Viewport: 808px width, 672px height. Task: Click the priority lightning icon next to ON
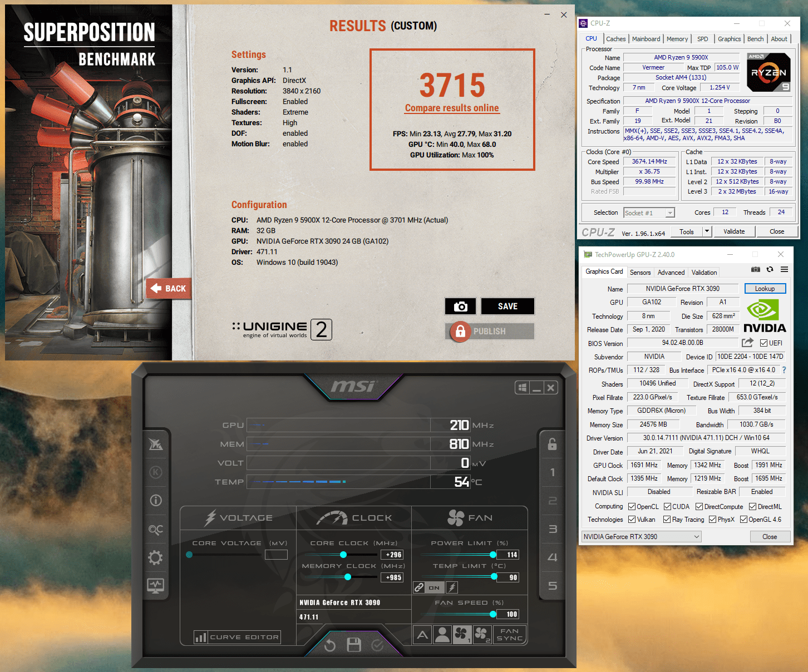(452, 587)
